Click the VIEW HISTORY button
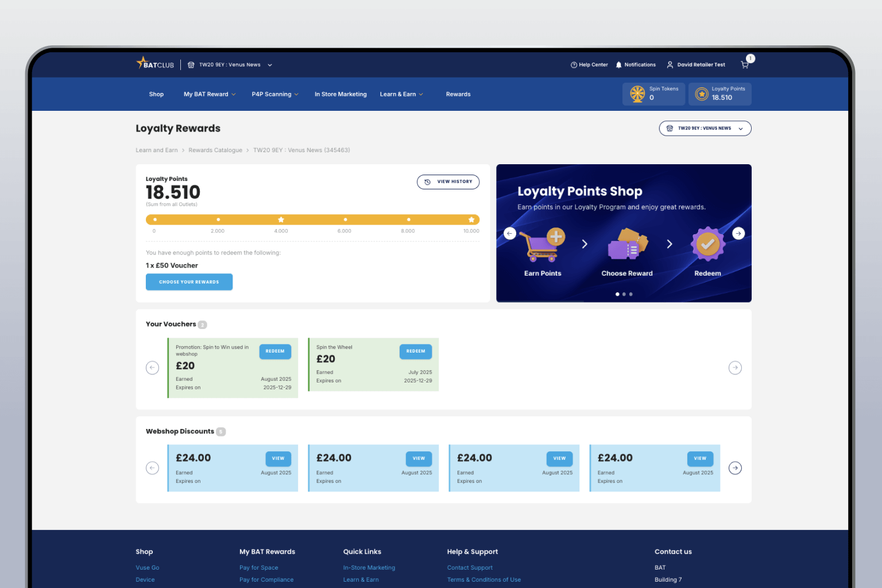Screen dimensions: 882x588 (448, 182)
